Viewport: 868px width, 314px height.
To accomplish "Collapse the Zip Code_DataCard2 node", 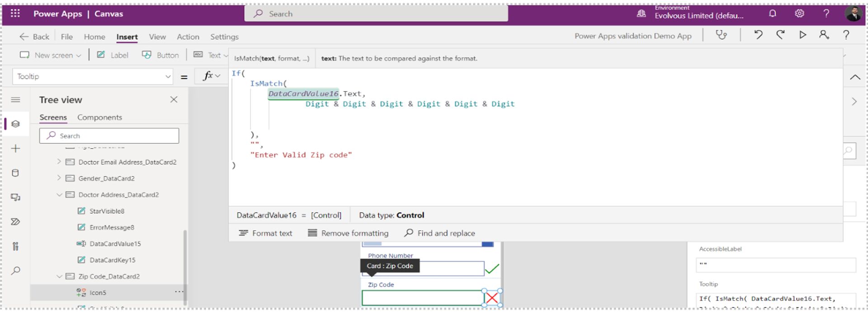I will [x=59, y=276].
